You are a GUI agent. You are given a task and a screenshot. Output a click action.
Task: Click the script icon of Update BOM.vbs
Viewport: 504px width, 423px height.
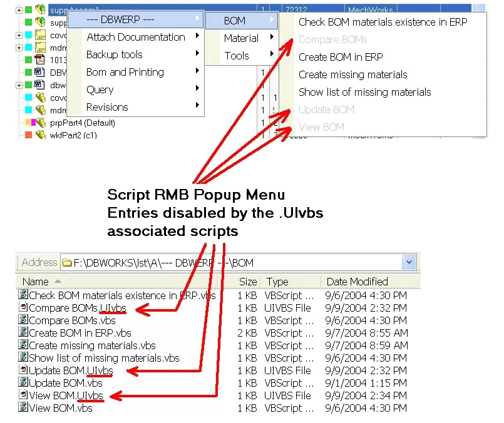[x=23, y=382]
